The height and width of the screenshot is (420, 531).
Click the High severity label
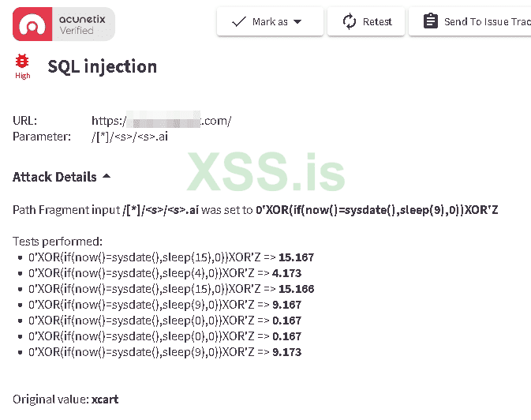pos(23,76)
